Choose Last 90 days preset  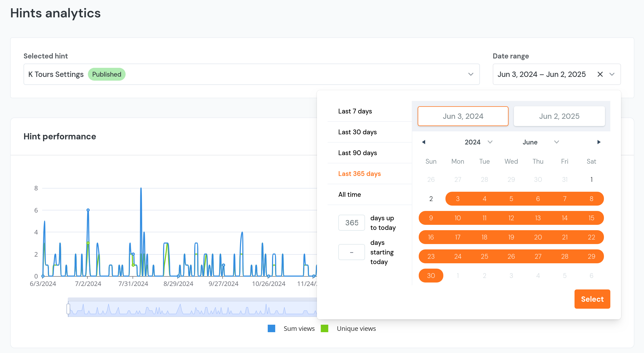coord(358,153)
